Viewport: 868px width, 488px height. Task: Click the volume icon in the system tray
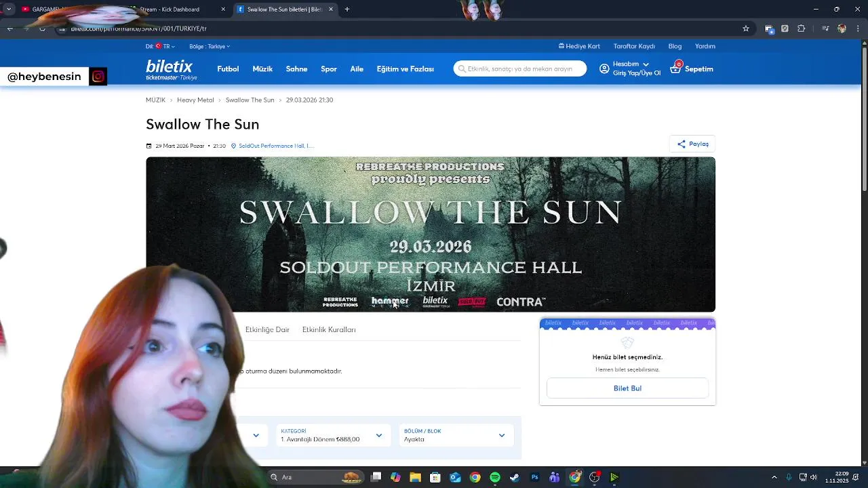point(813,477)
